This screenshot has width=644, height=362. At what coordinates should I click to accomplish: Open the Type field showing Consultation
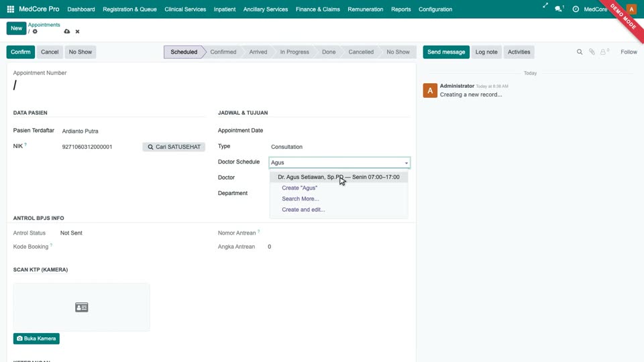(339, 147)
